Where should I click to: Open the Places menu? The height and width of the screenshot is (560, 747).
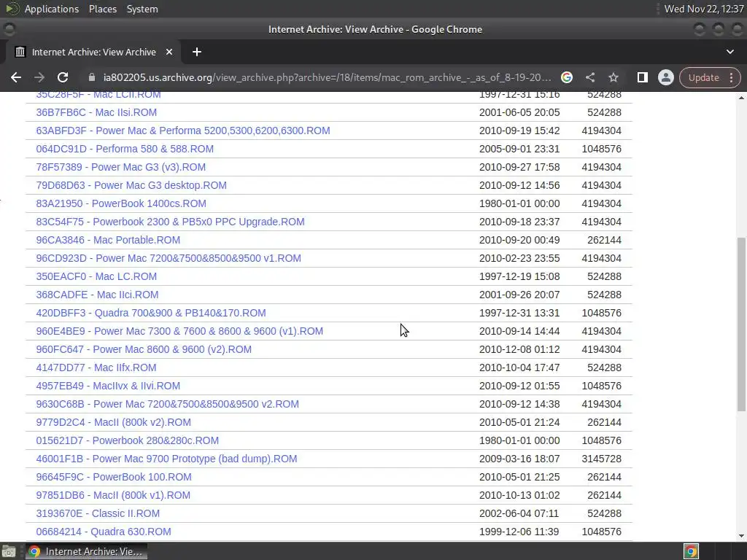click(x=102, y=9)
